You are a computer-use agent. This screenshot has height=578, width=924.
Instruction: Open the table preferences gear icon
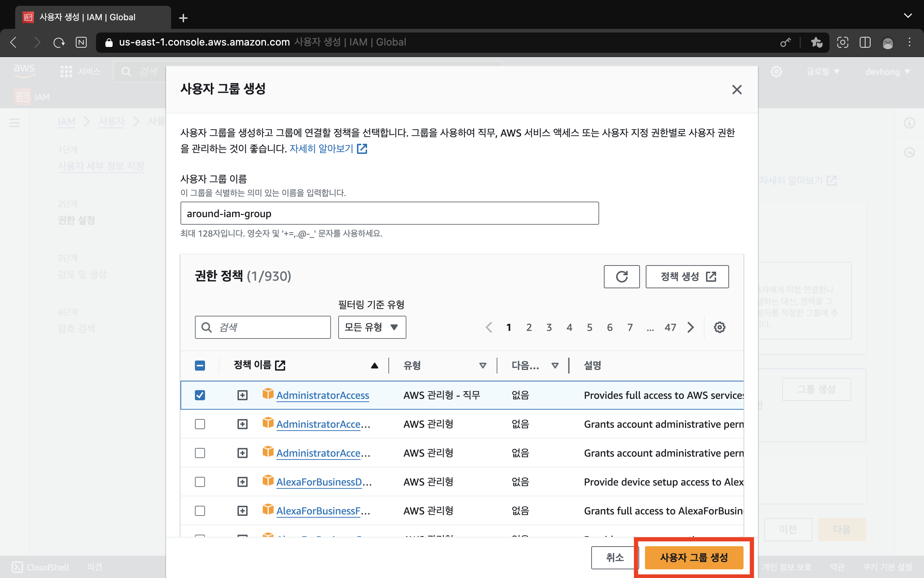pyautogui.click(x=719, y=327)
